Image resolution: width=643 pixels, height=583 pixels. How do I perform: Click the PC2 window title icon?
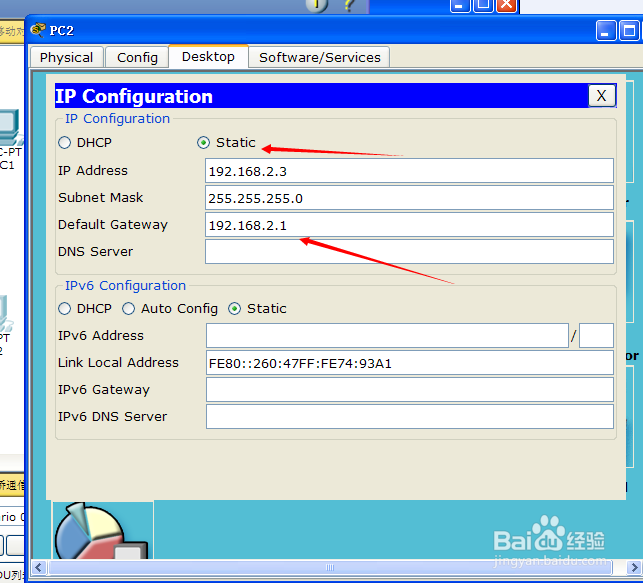point(38,30)
